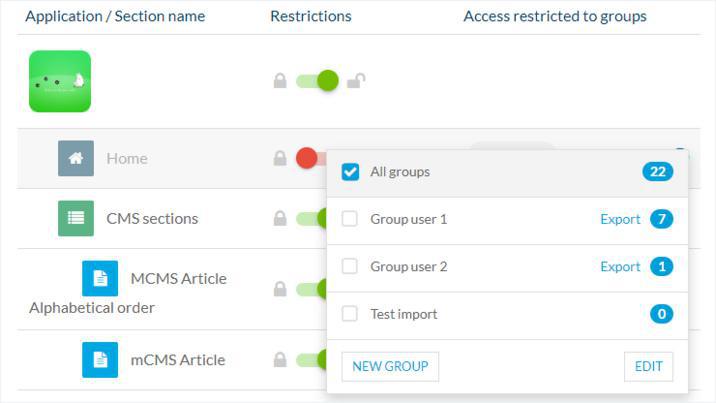Click the closed lock icon in application row
The height and width of the screenshot is (403, 716).
[280, 81]
